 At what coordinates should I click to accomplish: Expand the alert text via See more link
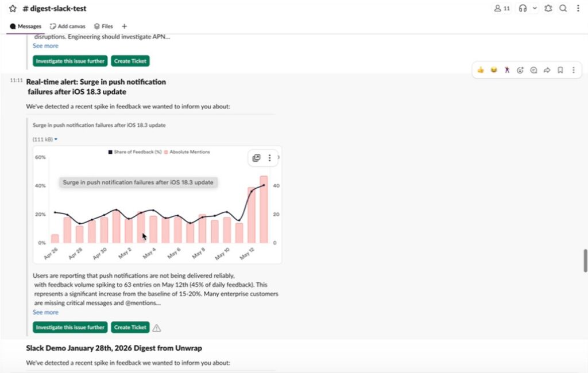click(x=45, y=312)
